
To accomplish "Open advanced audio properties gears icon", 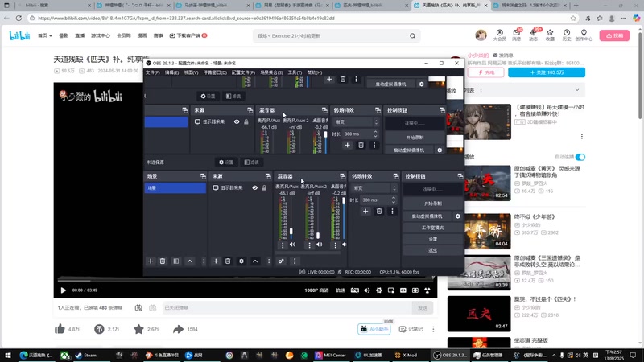I will pyautogui.click(x=281, y=261).
